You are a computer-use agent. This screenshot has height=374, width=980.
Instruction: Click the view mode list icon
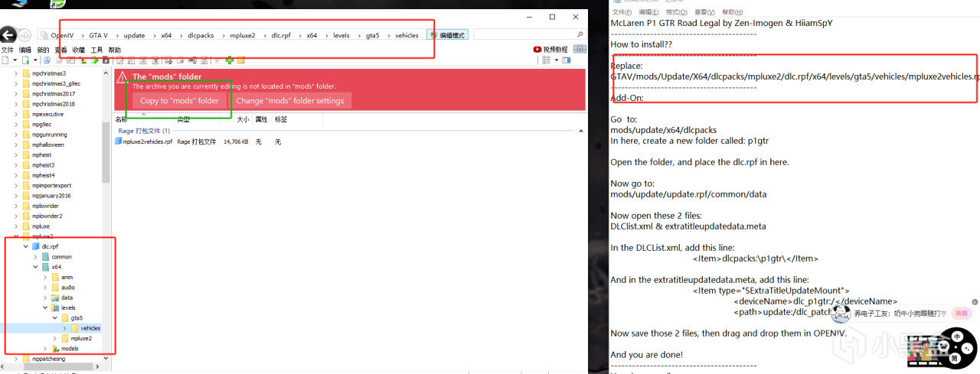click(x=547, y=60)
